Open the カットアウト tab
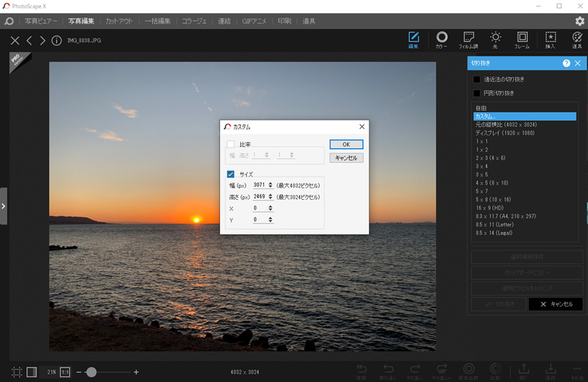Image resolution: width=588 pixels, height=382 pixels. (119, 21)
